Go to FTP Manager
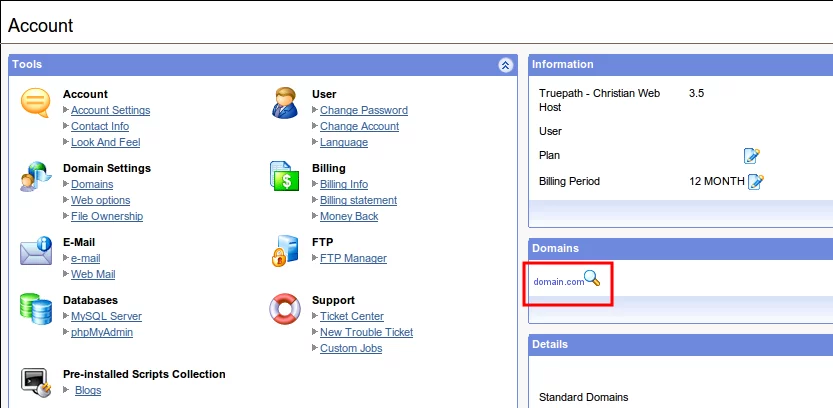 (353, 259)
